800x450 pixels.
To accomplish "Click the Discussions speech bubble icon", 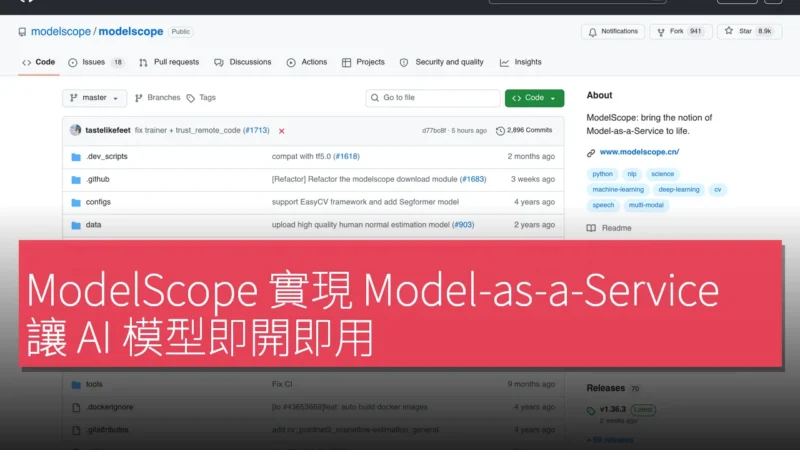I will click(219, 63).
